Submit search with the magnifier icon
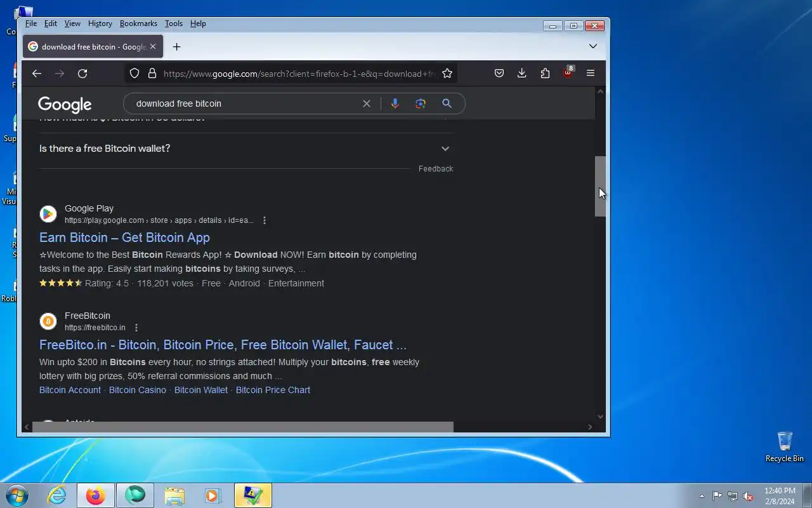The image size is (812, 508). pyautogui.click(x=447, y=104)
